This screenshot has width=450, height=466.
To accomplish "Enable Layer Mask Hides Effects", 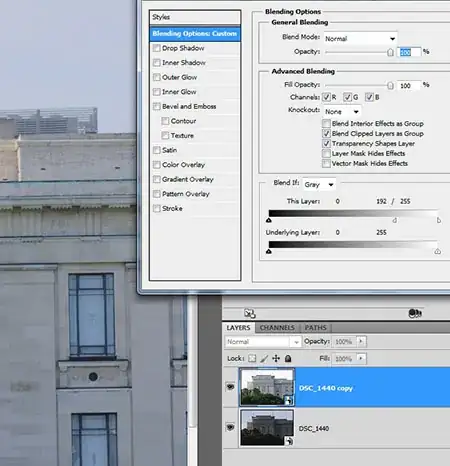I will click(x=326, y=154).
